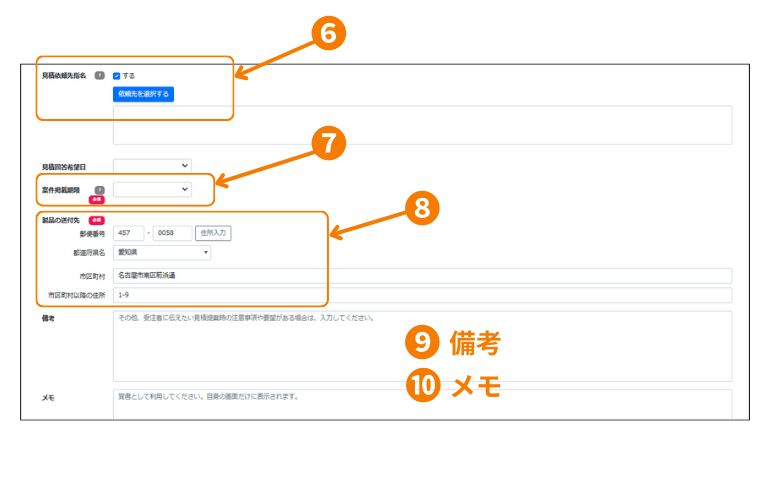
Task: Open the 見積回答希望日 dropdown
Action: point(152,165)
